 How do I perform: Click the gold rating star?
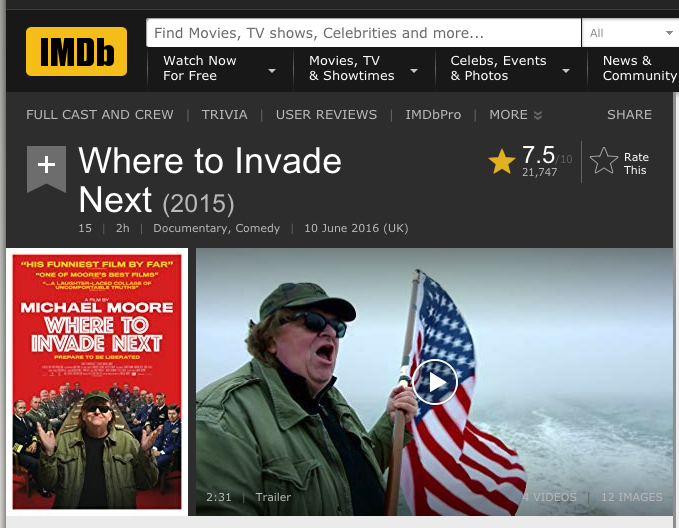tap(501, 162)
